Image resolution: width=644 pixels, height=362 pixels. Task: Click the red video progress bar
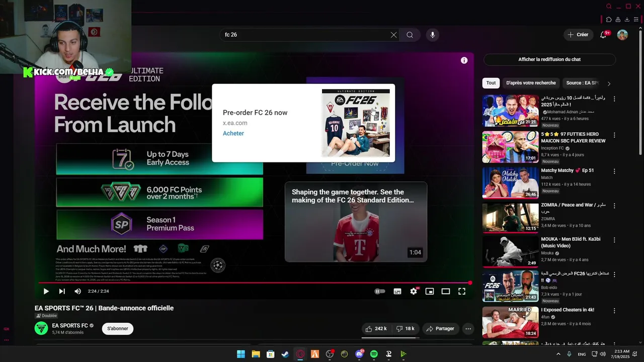point(254,283)
